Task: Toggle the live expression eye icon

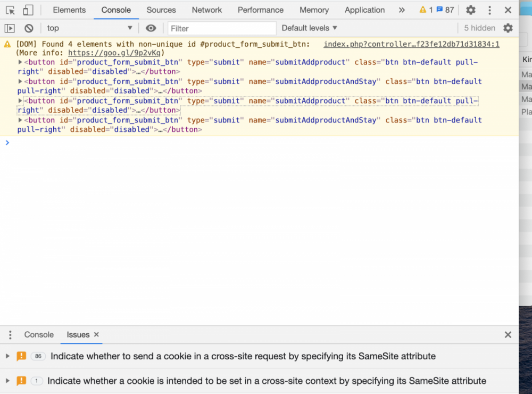Action: click(151, 28)
